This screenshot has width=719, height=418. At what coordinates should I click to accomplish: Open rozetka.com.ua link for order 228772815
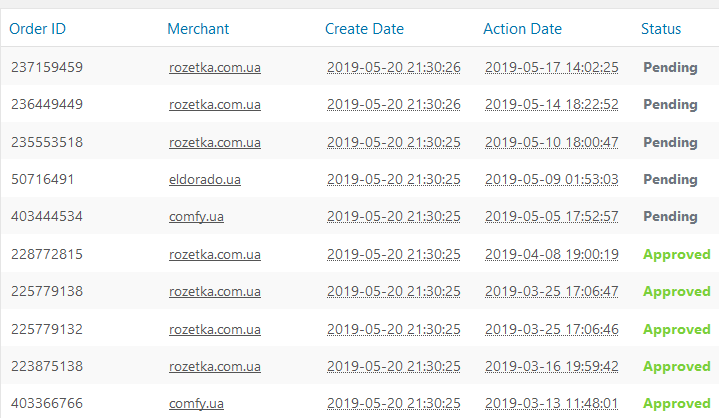tap(215, 254)
